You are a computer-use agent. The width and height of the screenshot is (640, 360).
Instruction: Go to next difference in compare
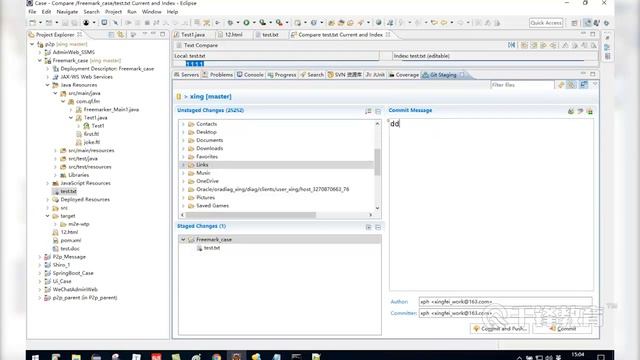pos(565,45)
